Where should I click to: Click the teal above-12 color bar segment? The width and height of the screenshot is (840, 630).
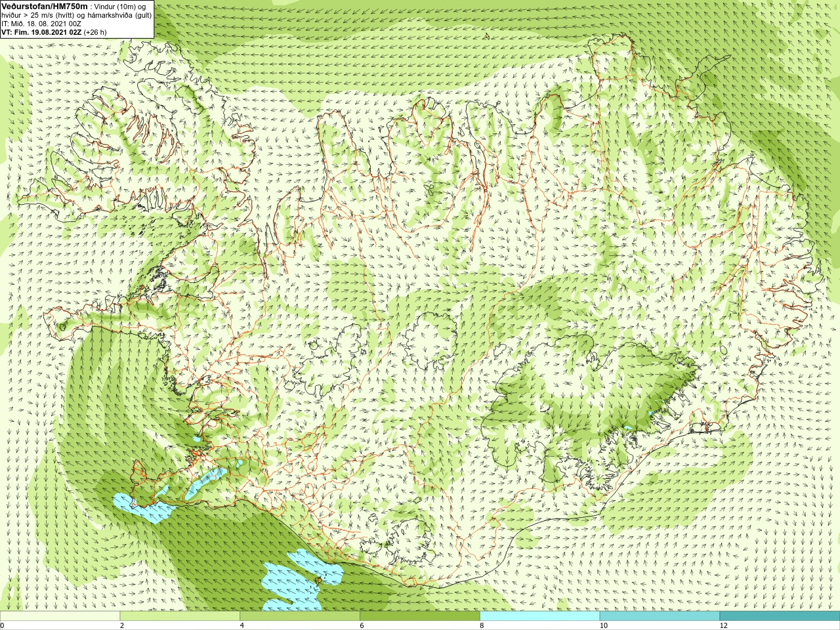[x=780, y=616]
